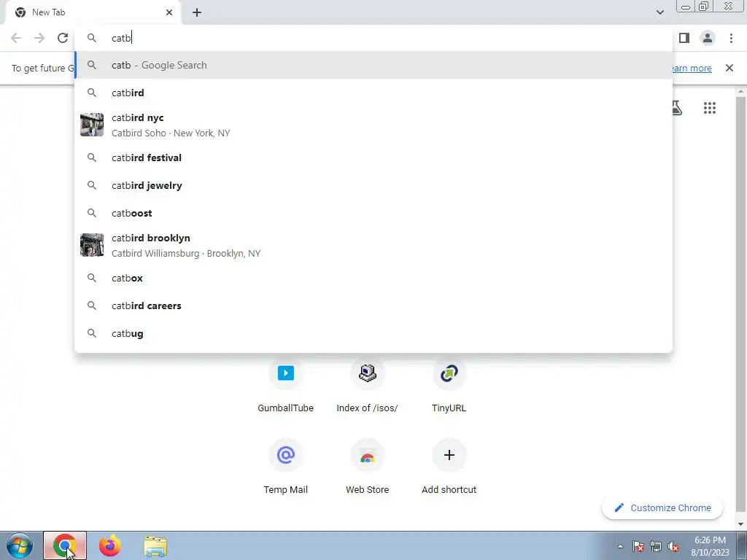Pick 'catbird festival' suggestion

[373, 157]
